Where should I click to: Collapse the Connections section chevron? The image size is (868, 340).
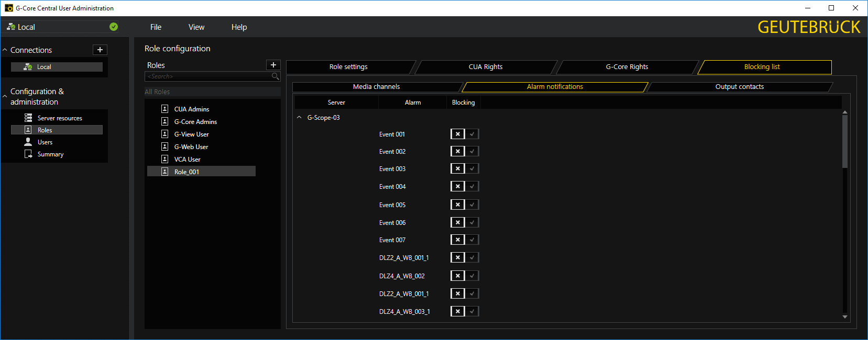[x=5, y=50]
